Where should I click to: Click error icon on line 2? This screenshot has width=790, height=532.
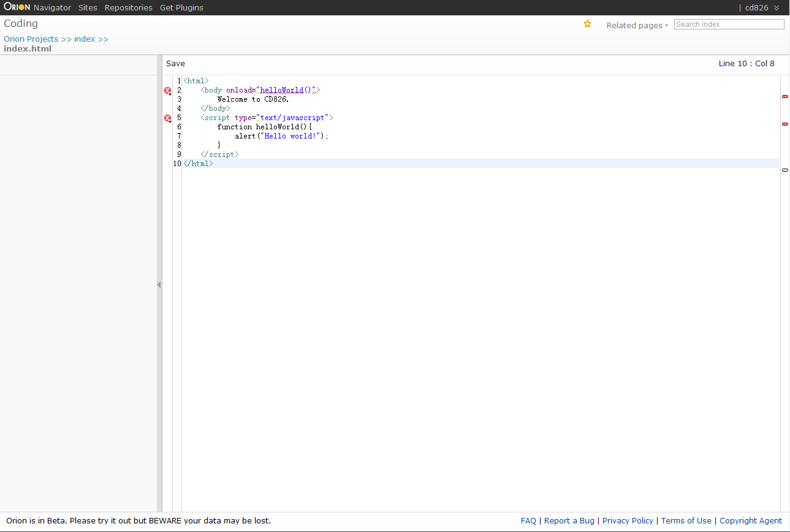(168, 91)
